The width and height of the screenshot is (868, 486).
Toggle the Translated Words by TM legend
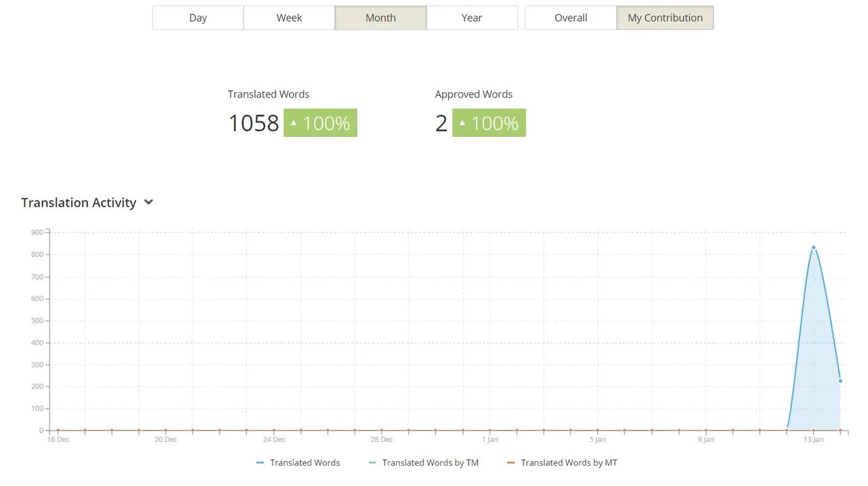pyautogui.click(x=424, y=462)
